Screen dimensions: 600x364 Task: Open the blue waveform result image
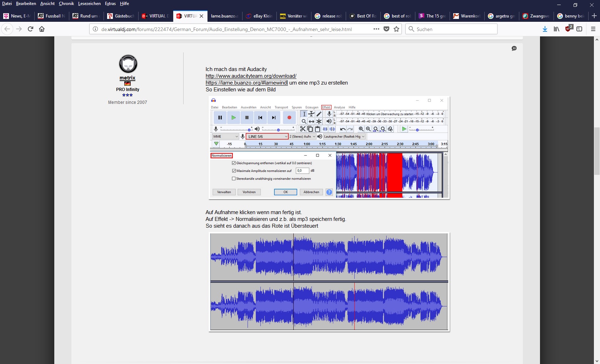click(x=329, y=282)
